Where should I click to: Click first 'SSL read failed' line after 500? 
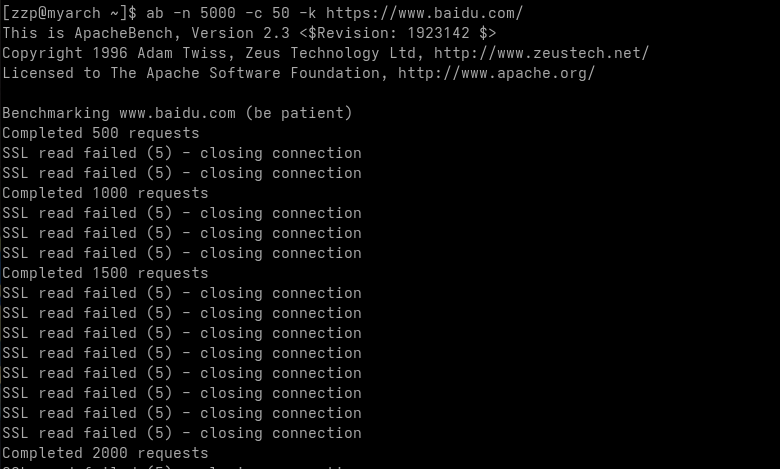[182, 153]
